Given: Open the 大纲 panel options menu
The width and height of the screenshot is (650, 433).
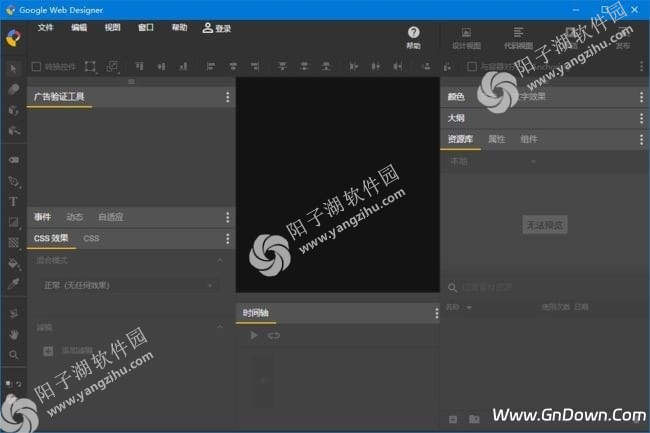Looking at the screenshot, I should click(x=641, y=119).
